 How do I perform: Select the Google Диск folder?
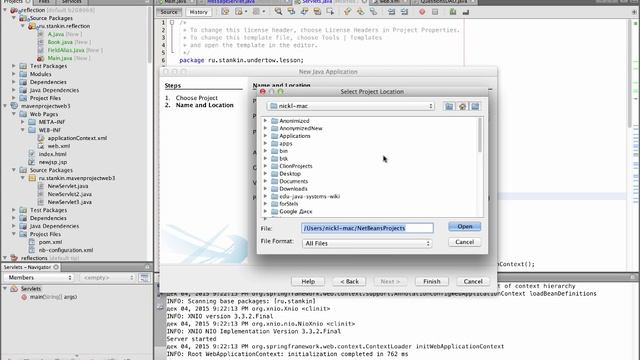[x=296, y=211]
